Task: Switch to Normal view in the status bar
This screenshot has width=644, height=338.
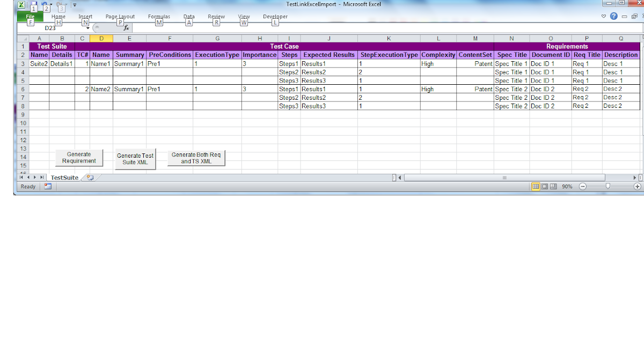Action: 536,186
